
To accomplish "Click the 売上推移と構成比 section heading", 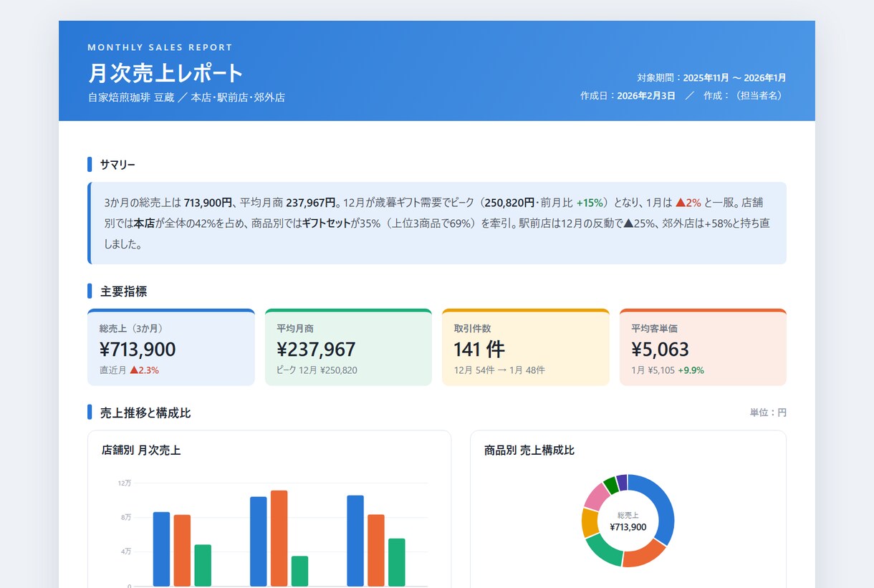I will (x=145, y=413).
